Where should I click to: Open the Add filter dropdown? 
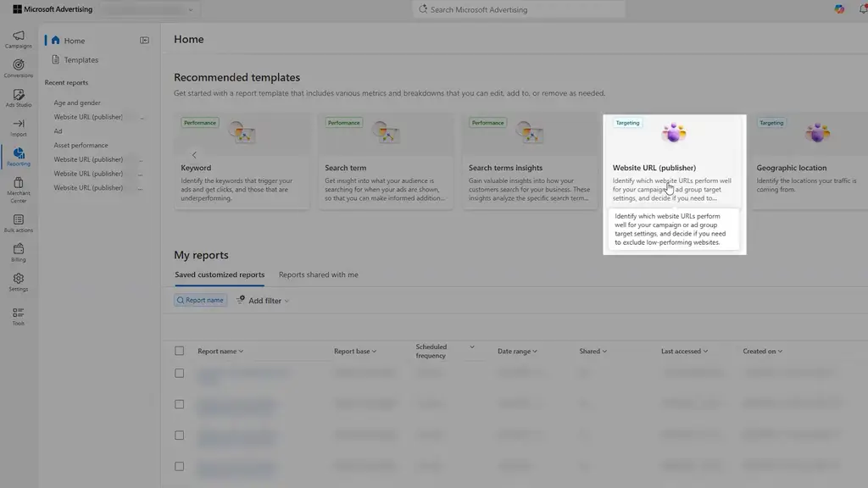click(x=263, y=301)
